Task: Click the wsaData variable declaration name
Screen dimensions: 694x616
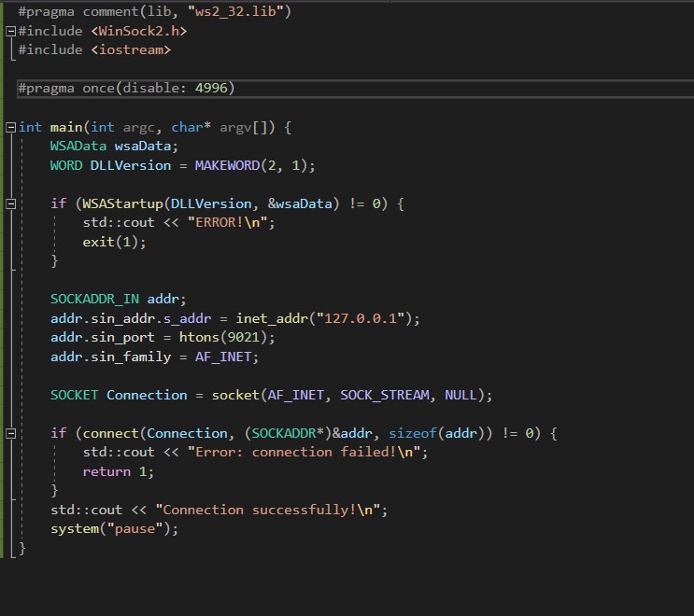Action: 143,147
